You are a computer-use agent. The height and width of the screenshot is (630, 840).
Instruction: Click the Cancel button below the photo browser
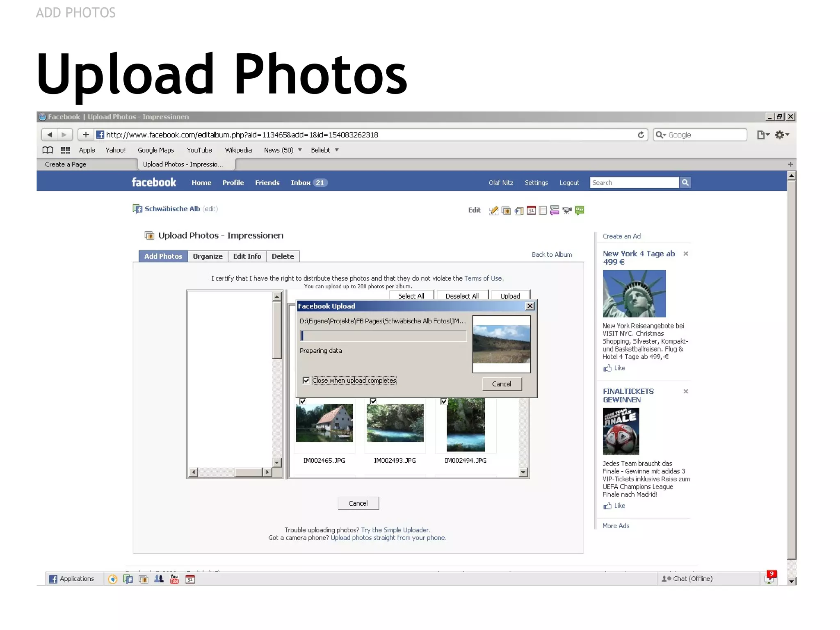click(358, 503)
